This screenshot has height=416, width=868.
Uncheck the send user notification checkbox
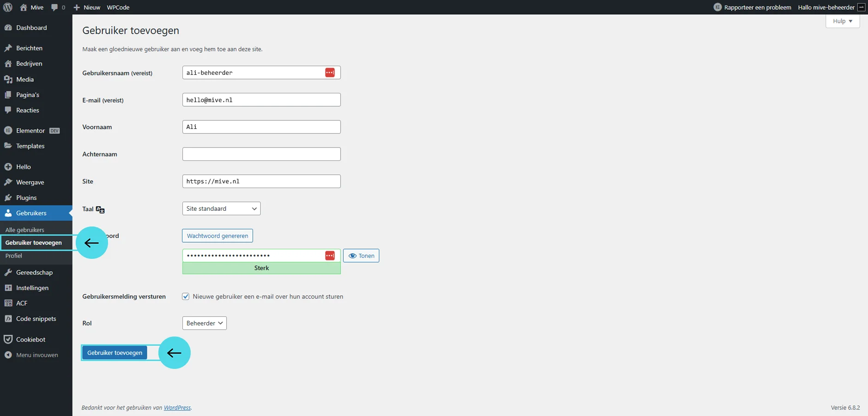(x=186, y=297)
